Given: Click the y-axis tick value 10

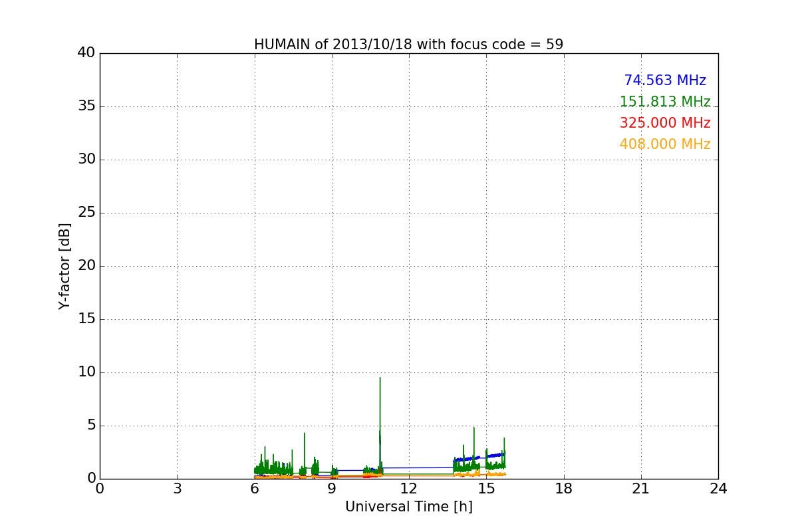Looking at the screenshot, I should point(86,372).
